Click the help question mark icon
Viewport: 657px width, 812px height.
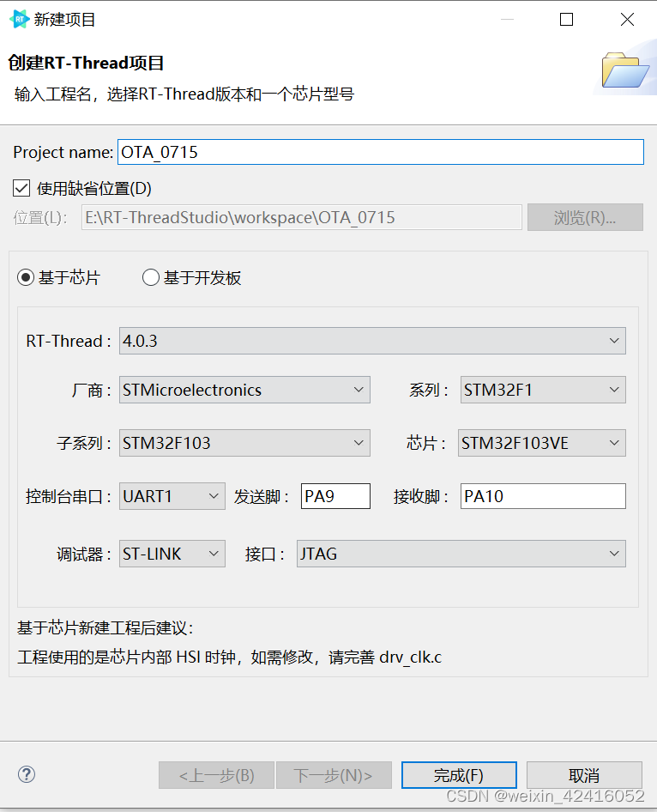point(27,775)
